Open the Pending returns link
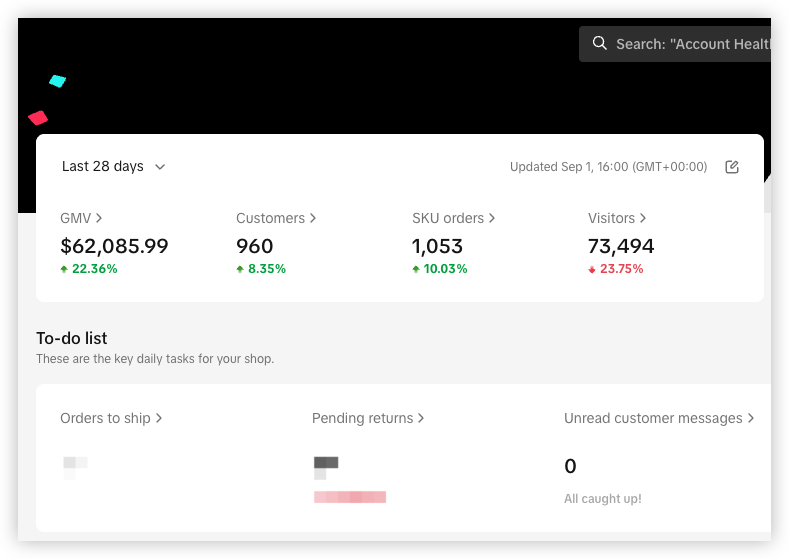The height and width of the screenshot is (559, 789). [368, 418]
